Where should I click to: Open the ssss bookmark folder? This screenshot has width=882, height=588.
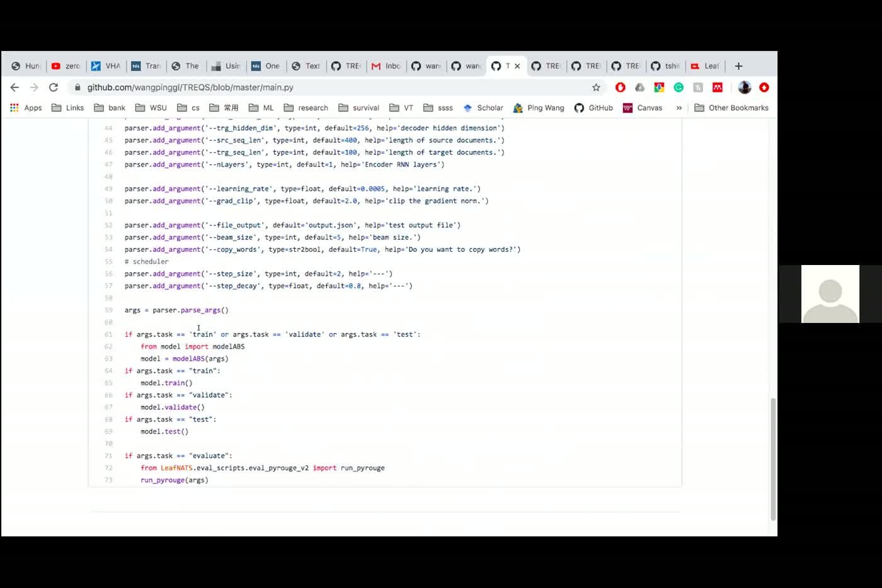tap(438, 108)
